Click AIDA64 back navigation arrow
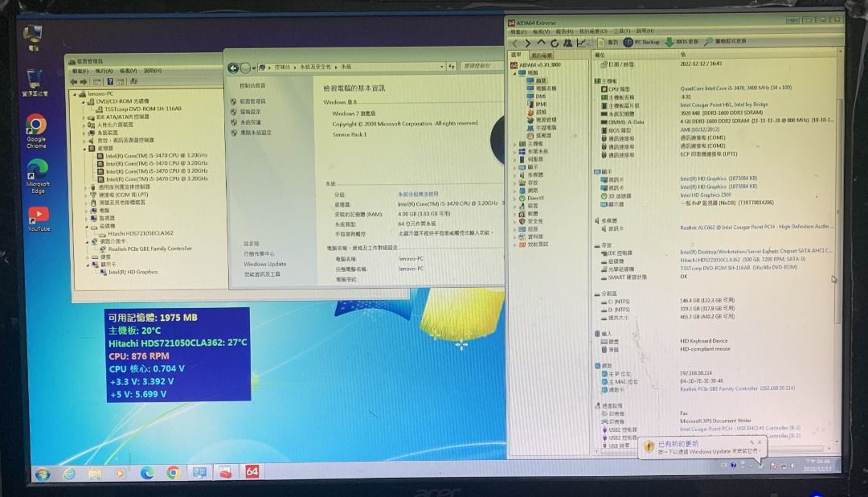This screenshot has width=868, height=497. click(x=515, y=43)
